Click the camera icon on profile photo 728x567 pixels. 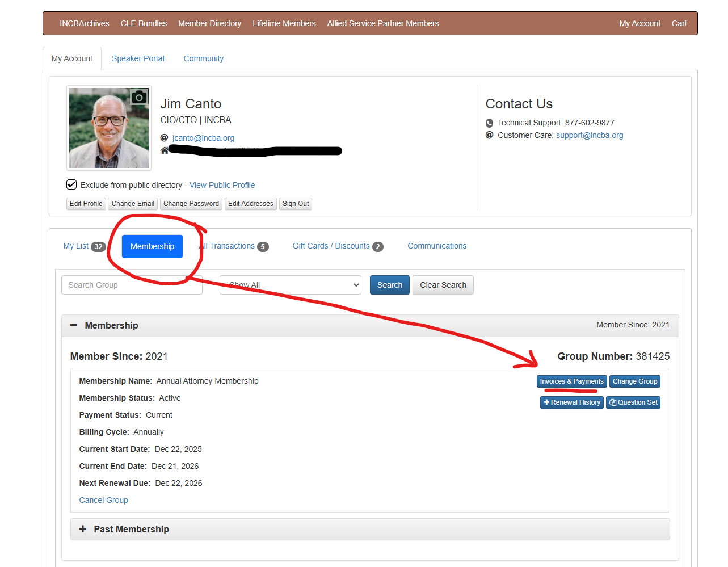[139, 97]
